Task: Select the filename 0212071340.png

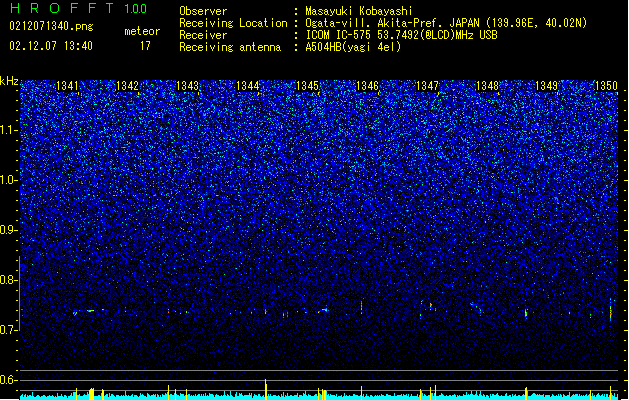Action: 51,26
